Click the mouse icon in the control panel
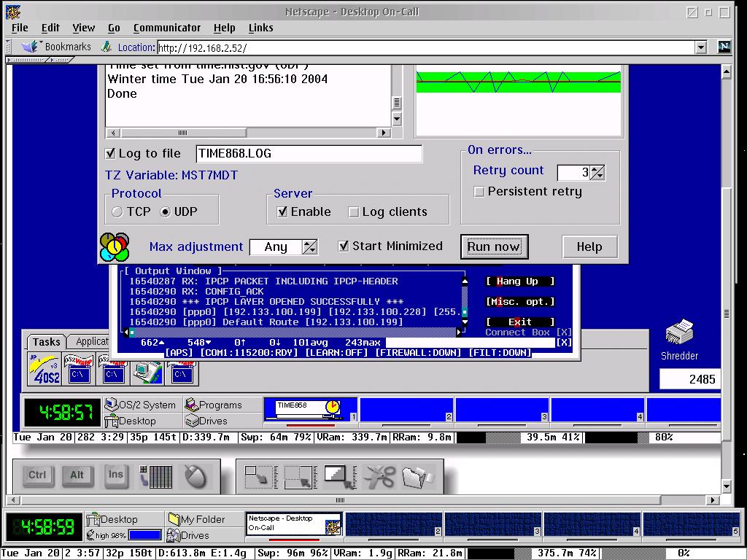This screenshot has height=560, width=747. pyautogui.click(x=196, y=476)
